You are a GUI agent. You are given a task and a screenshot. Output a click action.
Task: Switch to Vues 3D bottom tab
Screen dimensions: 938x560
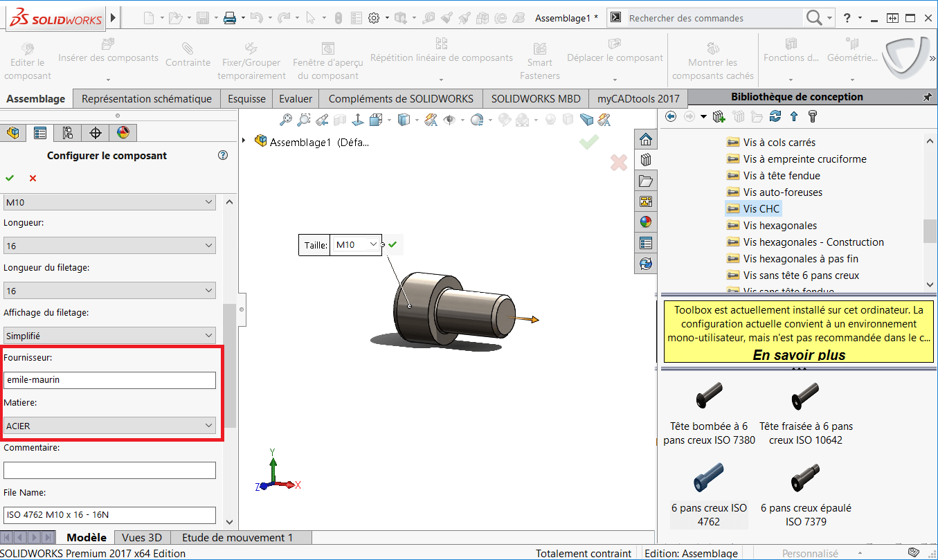click(x=142, y=537)
